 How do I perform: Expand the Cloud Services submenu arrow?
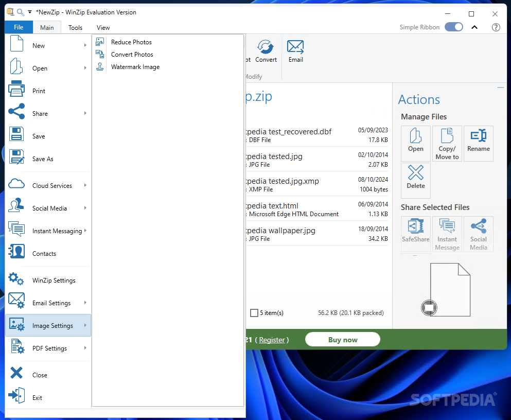tap(85, 185)
